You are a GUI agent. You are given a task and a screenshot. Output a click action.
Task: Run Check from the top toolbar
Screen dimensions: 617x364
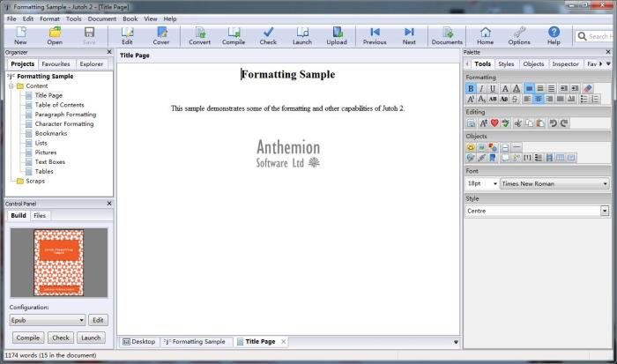click(x=268, y=35)
